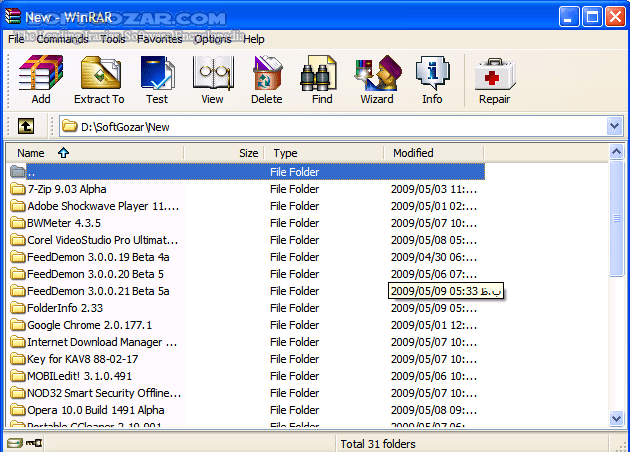Select the Google Chrome 2.0.177.1 folder icon

pyautogui.click(x=18, y=325)
